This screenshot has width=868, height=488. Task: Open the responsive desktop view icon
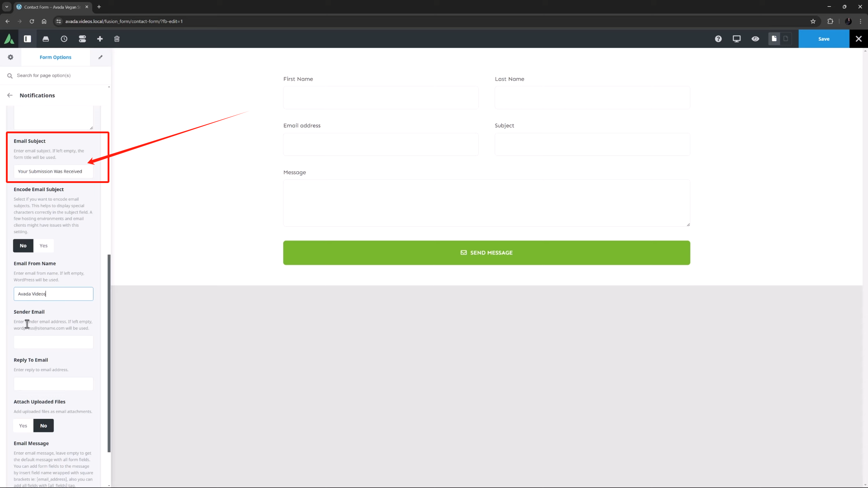737,39
